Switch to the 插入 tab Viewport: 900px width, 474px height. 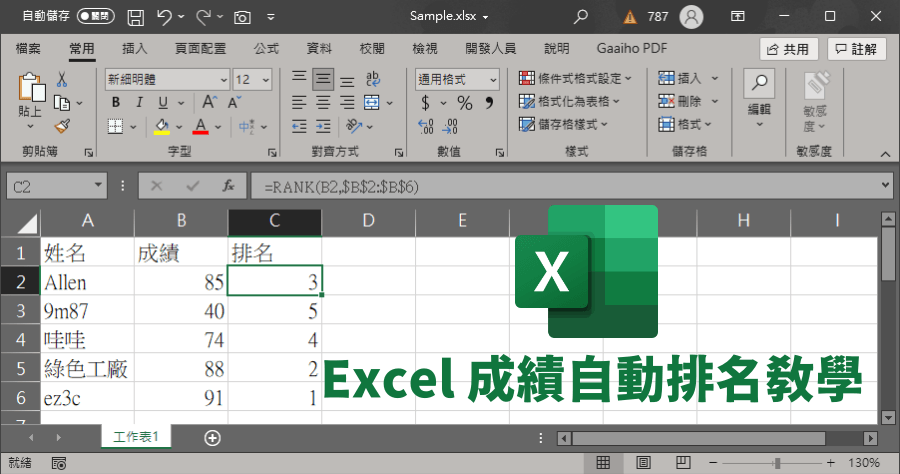134,49
